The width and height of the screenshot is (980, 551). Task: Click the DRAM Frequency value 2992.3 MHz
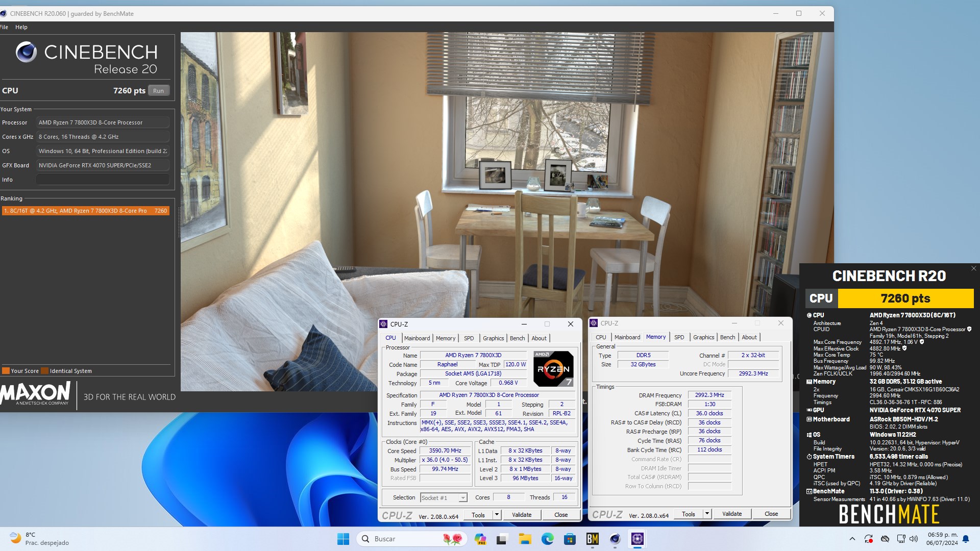(x=709, y=395)
